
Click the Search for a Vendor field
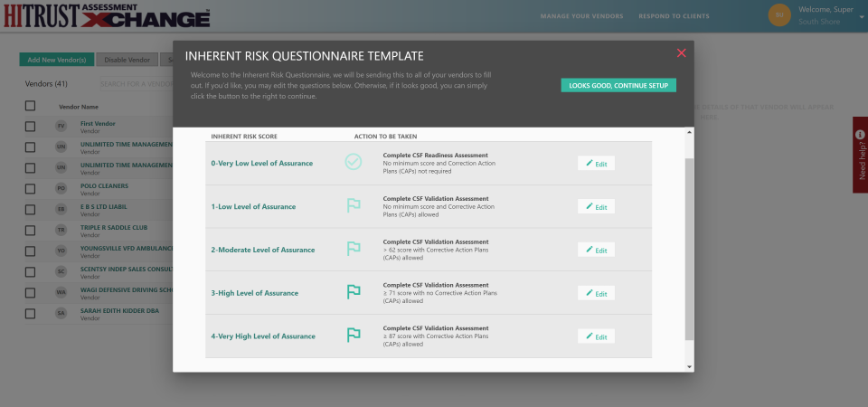pos(137,84)
